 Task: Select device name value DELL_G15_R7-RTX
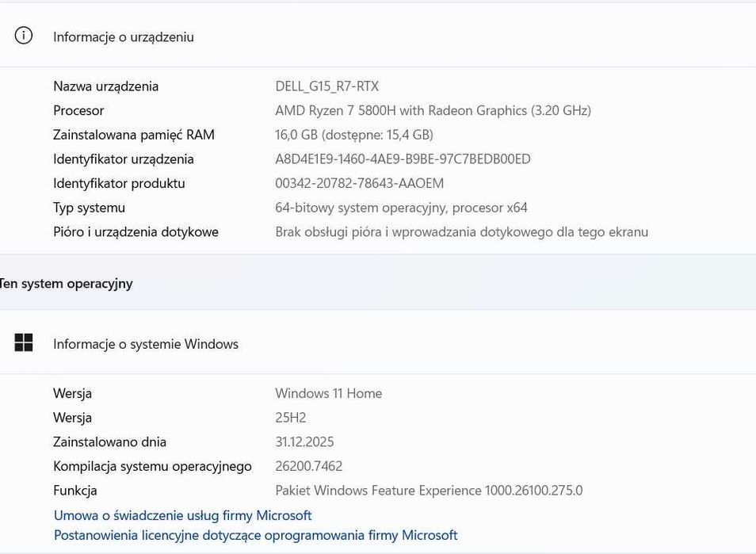click(x=327, y=86)
